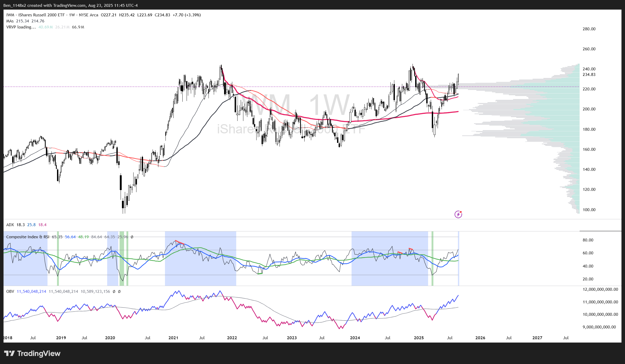625x364 pixels.
Task: Click the 2020 label on time axis
Action: click(x=110, y=338)
